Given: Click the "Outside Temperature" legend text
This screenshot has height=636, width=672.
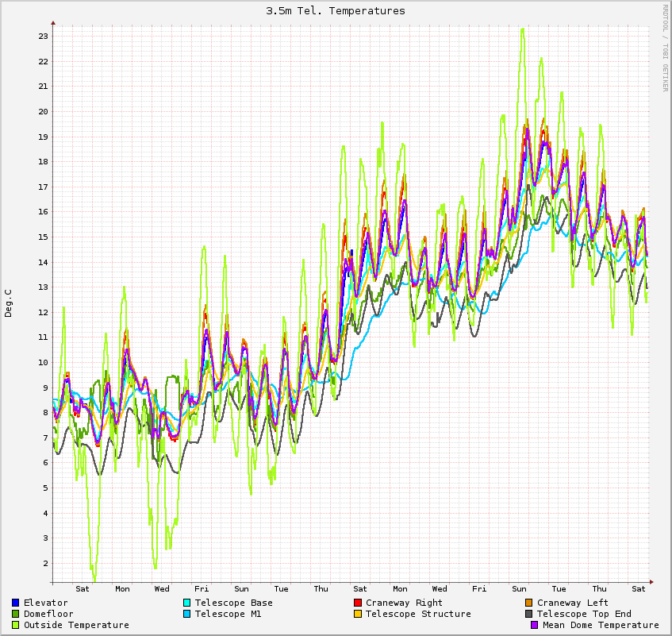Looking at the screenshot, I should 76,625.
